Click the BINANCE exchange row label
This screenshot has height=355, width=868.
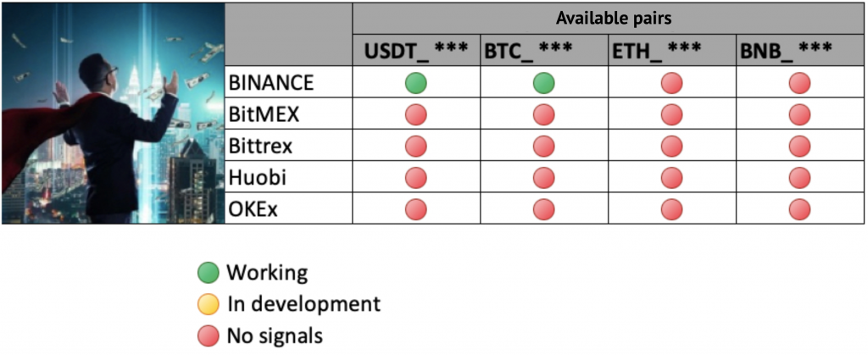pos(271,83)
